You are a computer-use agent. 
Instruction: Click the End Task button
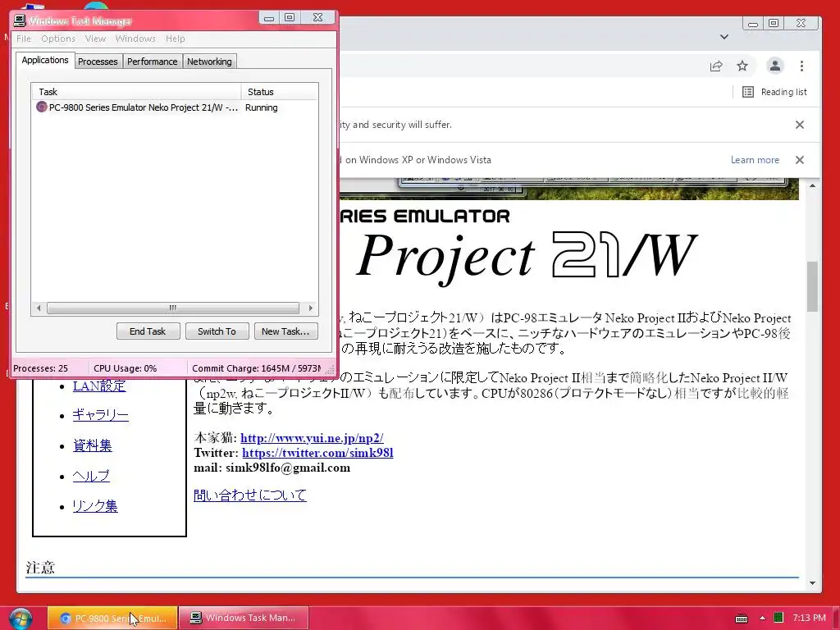(148, 331)
